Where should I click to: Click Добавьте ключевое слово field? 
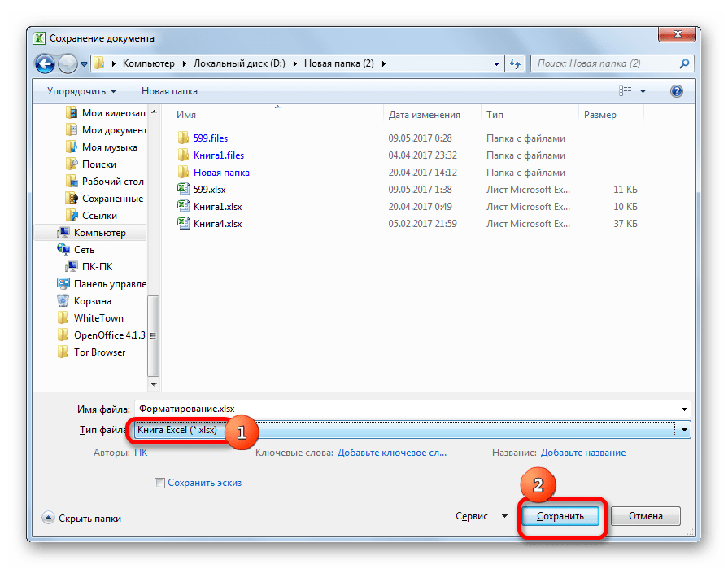pyautogui.click(x=391, y=453)
